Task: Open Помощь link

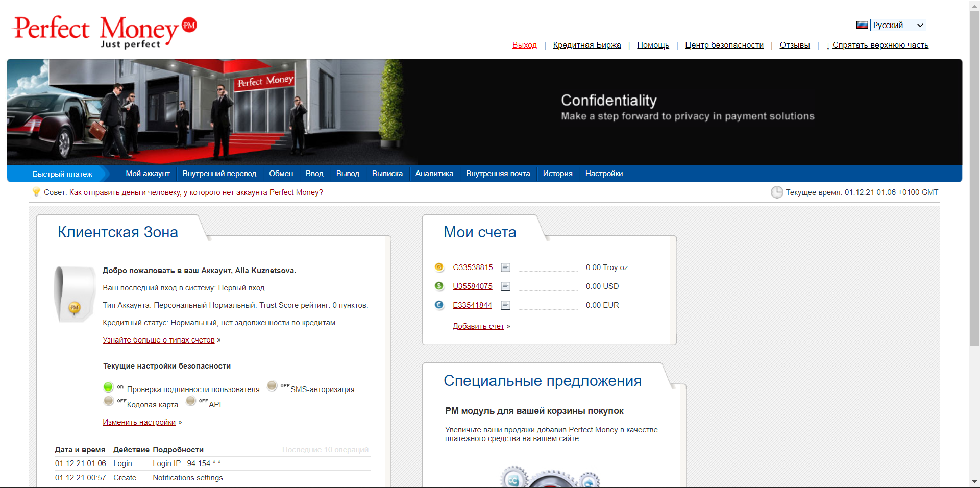Action: click(653, 45)
